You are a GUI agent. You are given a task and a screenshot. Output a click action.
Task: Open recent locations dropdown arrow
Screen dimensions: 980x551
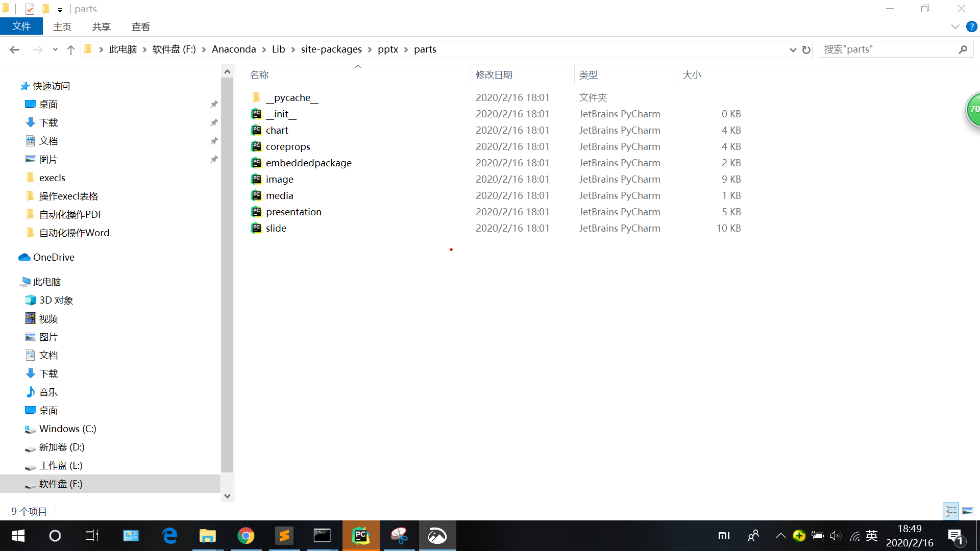click(x=55, y=49)
